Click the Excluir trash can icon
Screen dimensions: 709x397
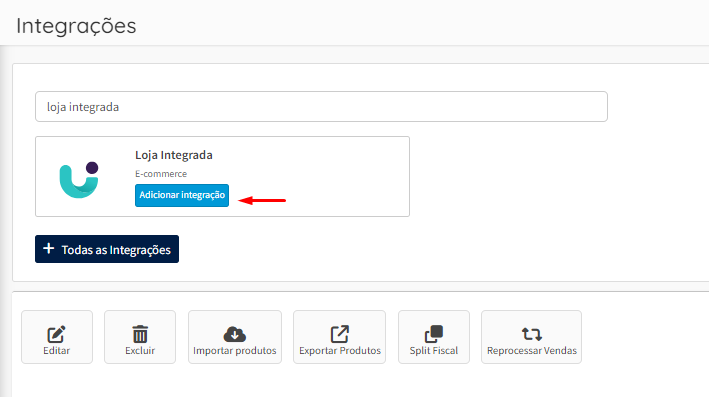140,334
